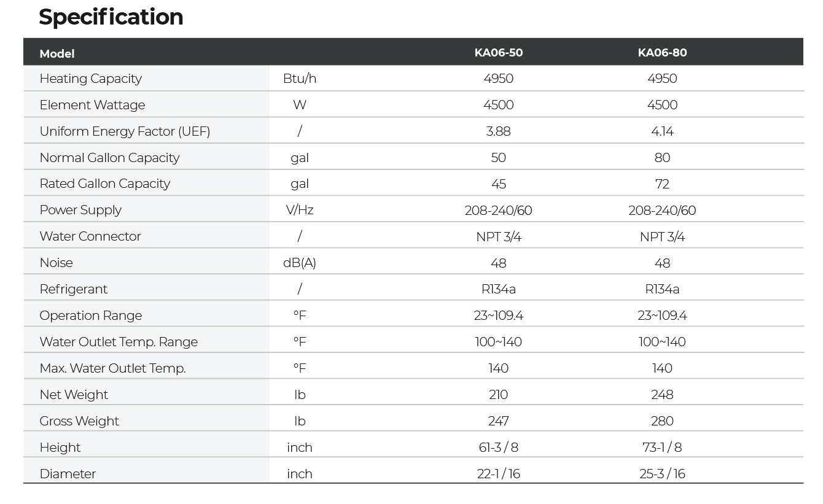Click the Specification heading
The height and width of the screenshot is (504, 823).
tap(111, 17)
